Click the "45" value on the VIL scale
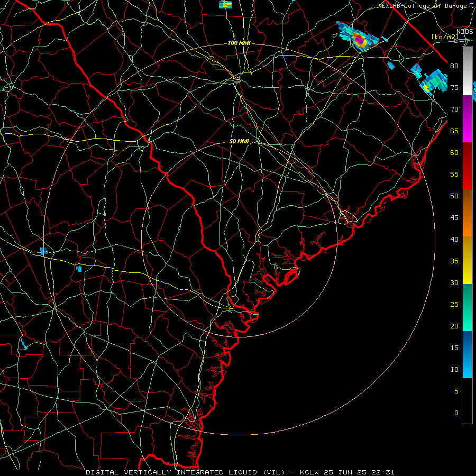 click(454, 218)
